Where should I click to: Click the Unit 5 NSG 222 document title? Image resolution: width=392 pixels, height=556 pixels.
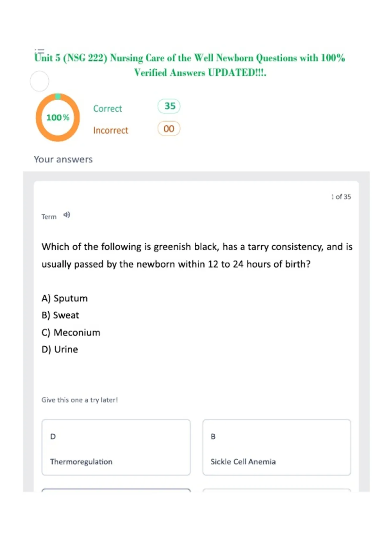point(190,65)
